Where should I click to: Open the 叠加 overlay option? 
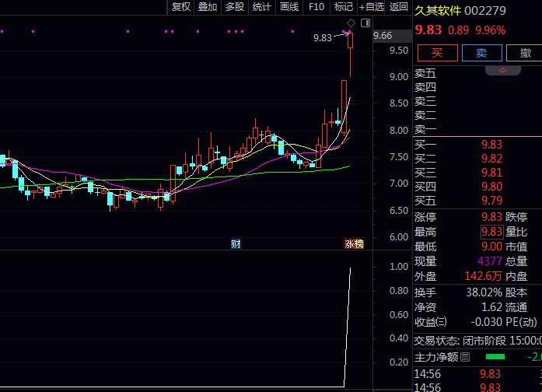[208, 7]
